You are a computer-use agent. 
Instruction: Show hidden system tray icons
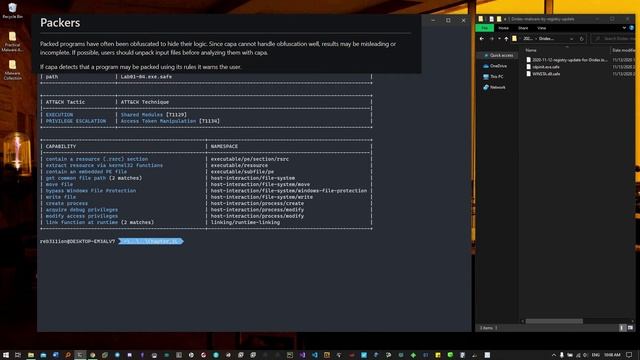[x=554, y=355]
